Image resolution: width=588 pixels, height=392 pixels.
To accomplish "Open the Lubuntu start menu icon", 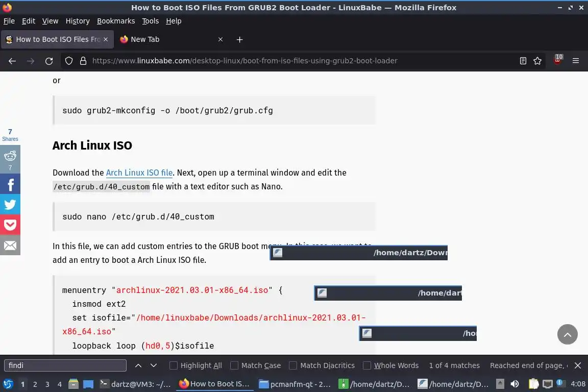I will 8,384.
